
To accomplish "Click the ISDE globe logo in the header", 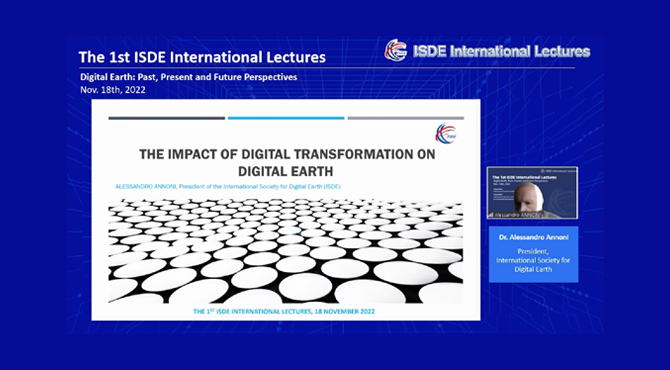I will coord(396,50).
